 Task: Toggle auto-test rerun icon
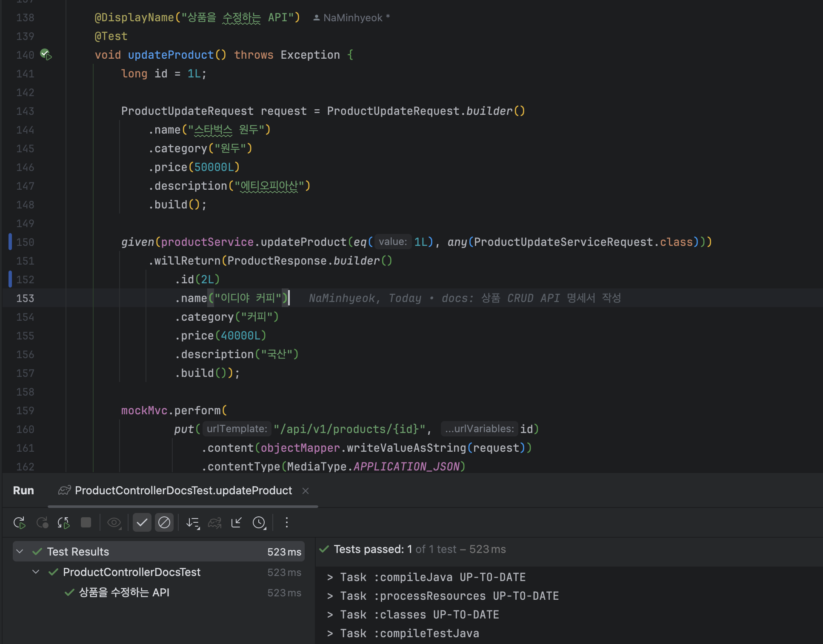tap(64, 522)
